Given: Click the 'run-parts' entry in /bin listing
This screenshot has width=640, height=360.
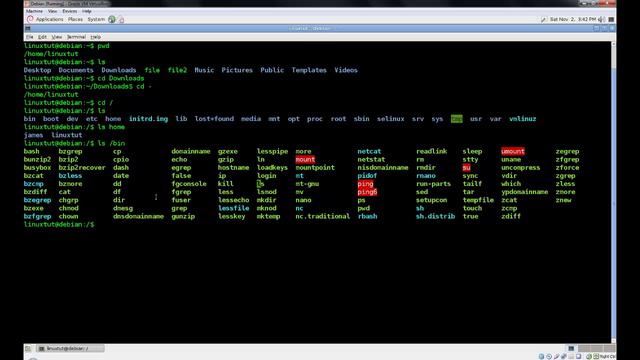Looking at the screenshot, I should coord(433,184).
